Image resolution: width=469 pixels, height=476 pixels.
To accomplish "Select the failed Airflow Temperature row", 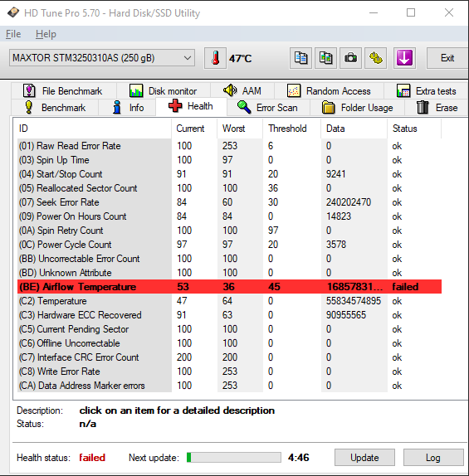I will coord(229,287).
